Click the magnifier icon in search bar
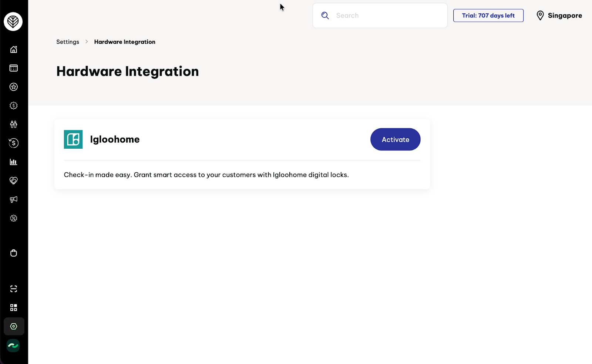592x364 pixels. coord(325,16)
